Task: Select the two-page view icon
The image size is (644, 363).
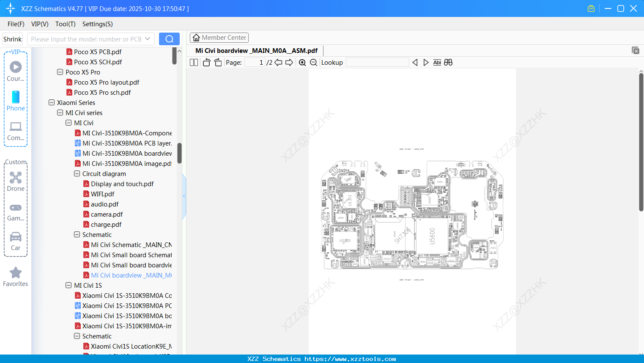Action: click(193, 62)
